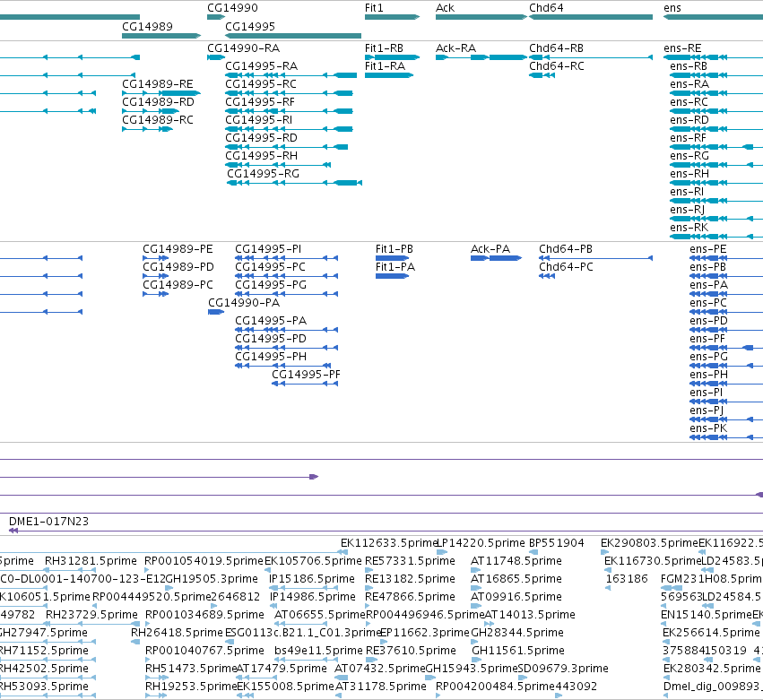Select transcript CG14989-RD
The width and height of the screenshot is (763, 700).
pyautogui.click(x=151, y=111)
